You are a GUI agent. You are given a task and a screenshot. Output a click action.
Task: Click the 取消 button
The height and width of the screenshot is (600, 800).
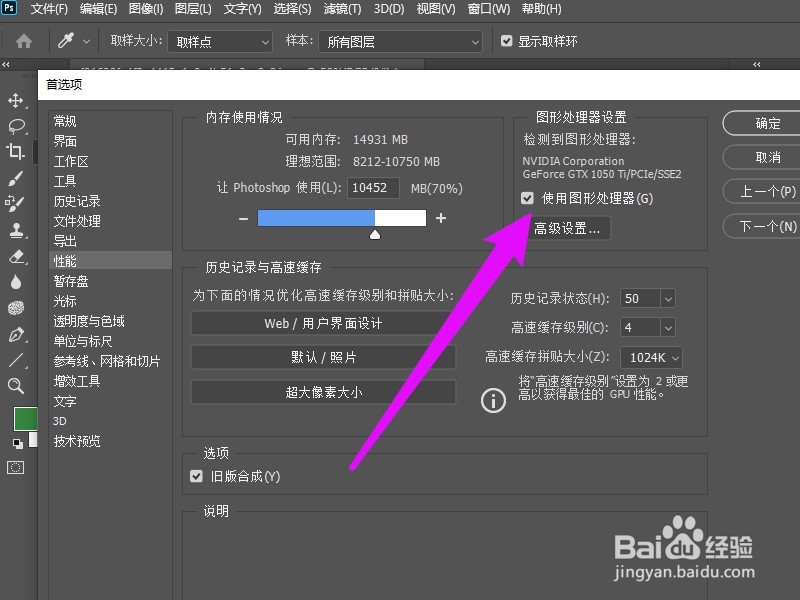762,157
